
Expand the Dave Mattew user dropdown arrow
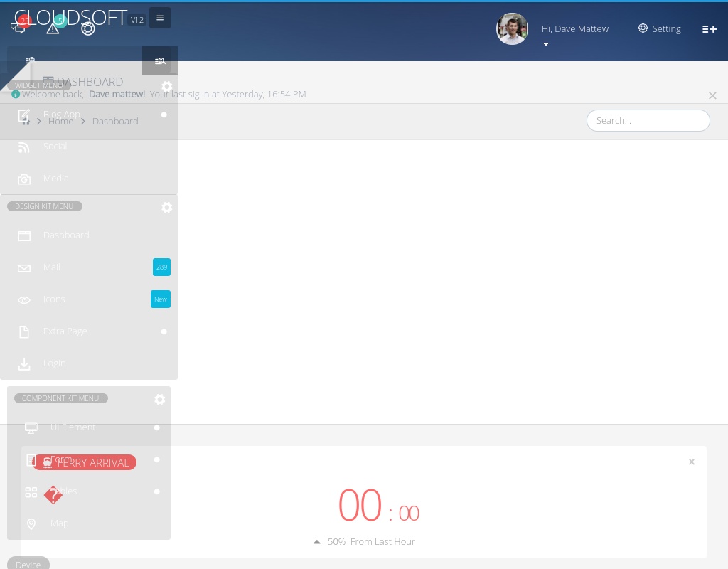pos(546,44)
